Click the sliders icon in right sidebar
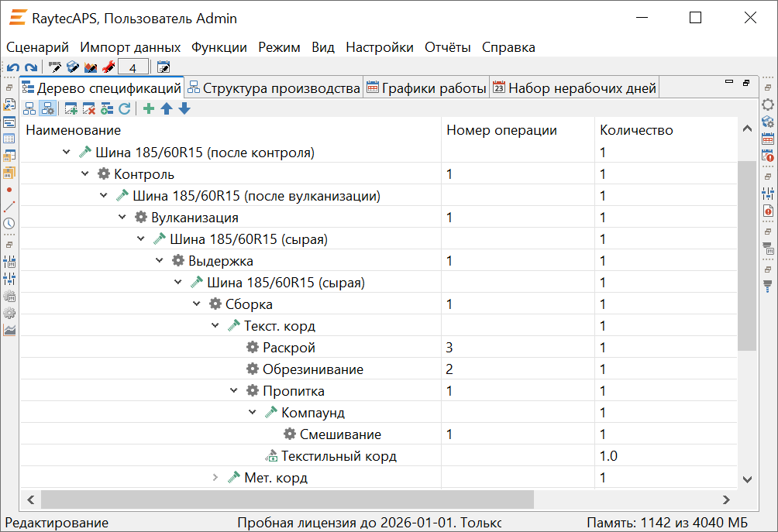Viewport: 778px width, 532px height. [x=768, y=194]
